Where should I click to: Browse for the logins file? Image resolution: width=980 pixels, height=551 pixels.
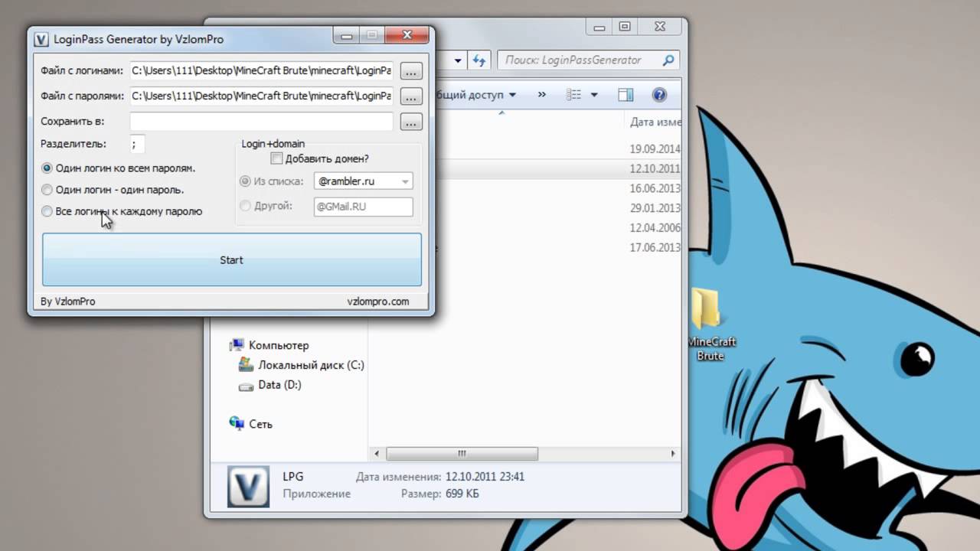(411, 71)
